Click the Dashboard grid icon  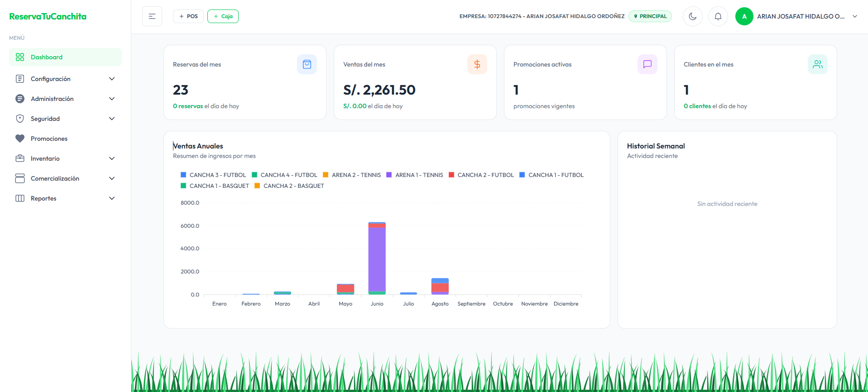20,57
